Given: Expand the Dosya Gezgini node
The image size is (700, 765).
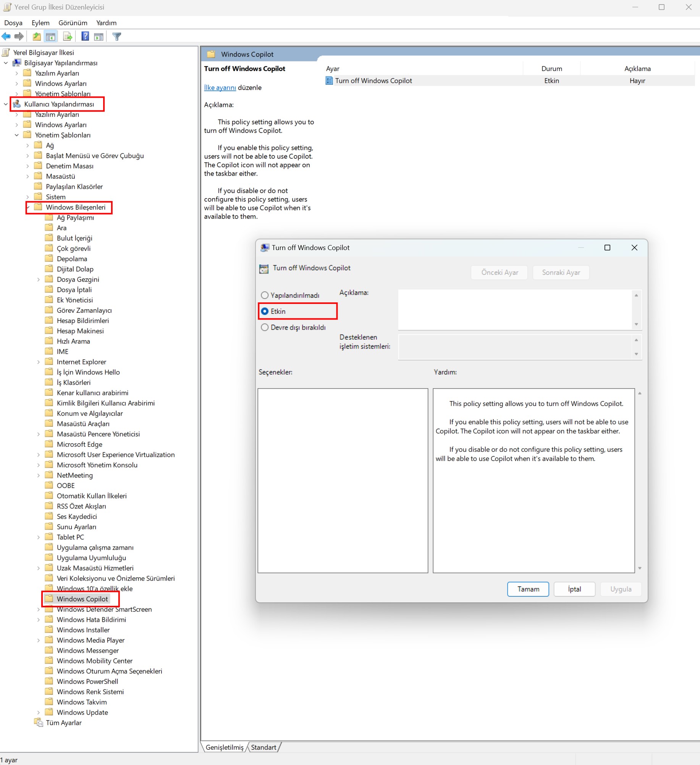Looking at the screenshot, I should [x=38, y=279].
